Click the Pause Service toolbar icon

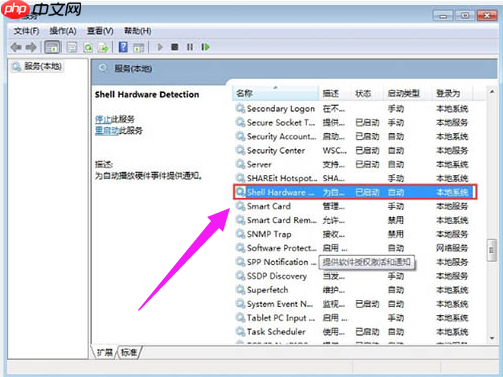point(190,47)
